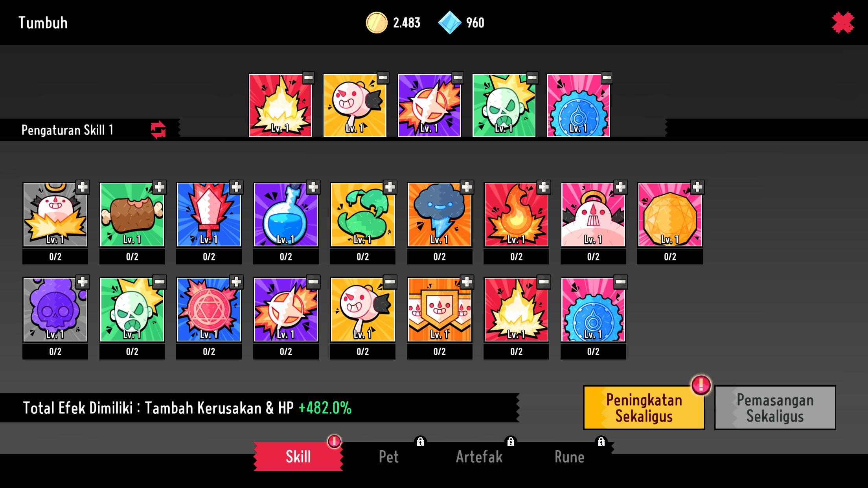This screenshot has height=488, width=868.
Task: Equip green tentacle skill with its plus toggle
Action: click(x=390, y=187)
